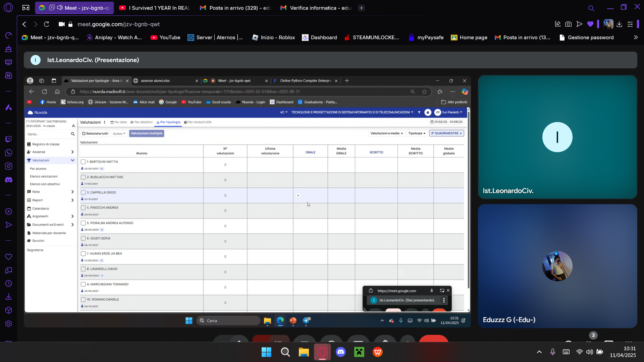Open Instagram sidebar panel

tap(9, 166)
